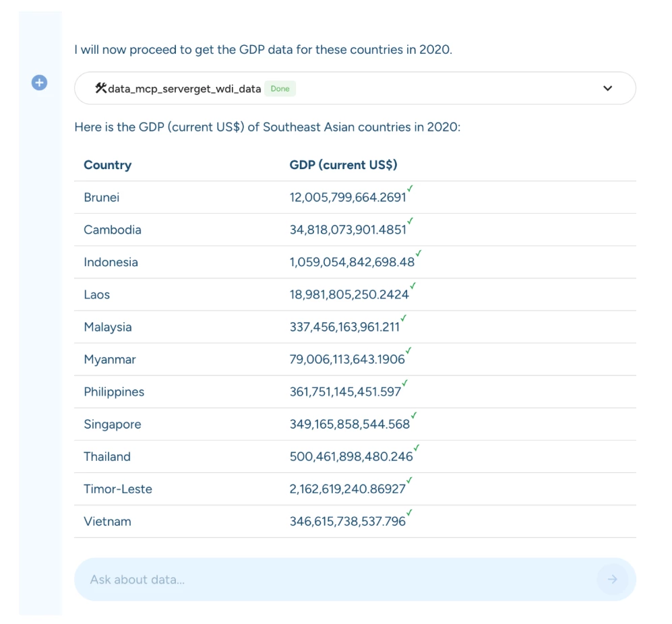Image resolution: width=672 pixels, height=624 pixels.
Task: Click the checkmark beside Cambodia's GDP value
Action: pos(410,222)
